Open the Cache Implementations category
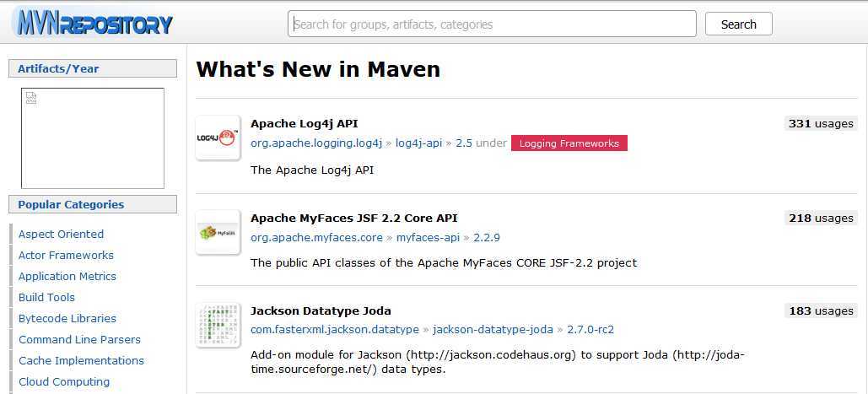The image size is (868, 394). (x=81, y=360)
